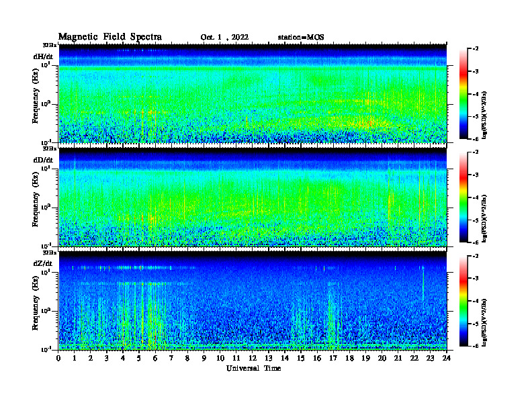532x411 pixels.
Task: Click the "Magnetic Field Spectra" title
Action: pos(110,38)
